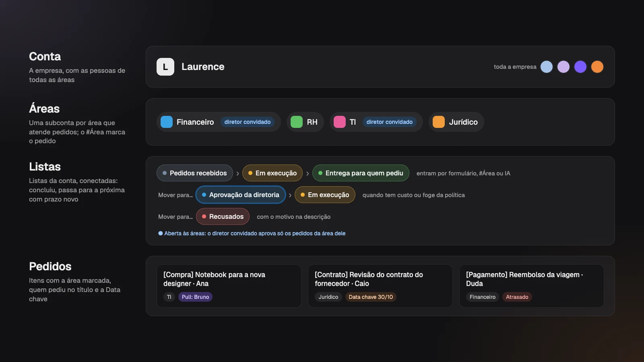The image size is (644, 362).
Task: Click "entram por formulário, #Área ou IA" text
Action: coord(463,173)
